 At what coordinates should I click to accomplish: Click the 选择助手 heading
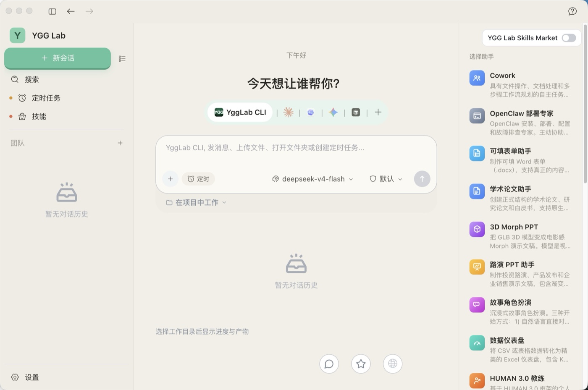pos(481,56)
